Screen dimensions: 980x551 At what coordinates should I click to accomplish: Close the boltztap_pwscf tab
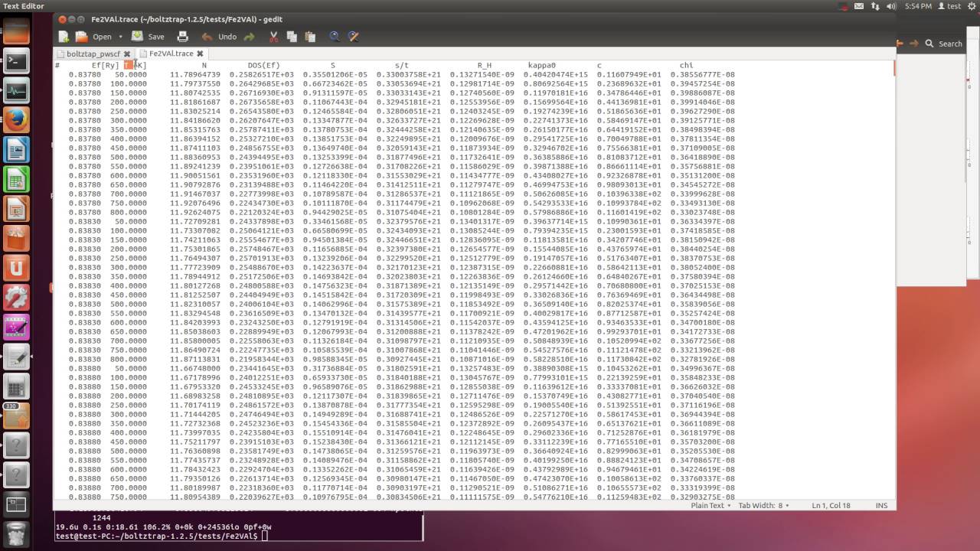(x=129, y=54)
